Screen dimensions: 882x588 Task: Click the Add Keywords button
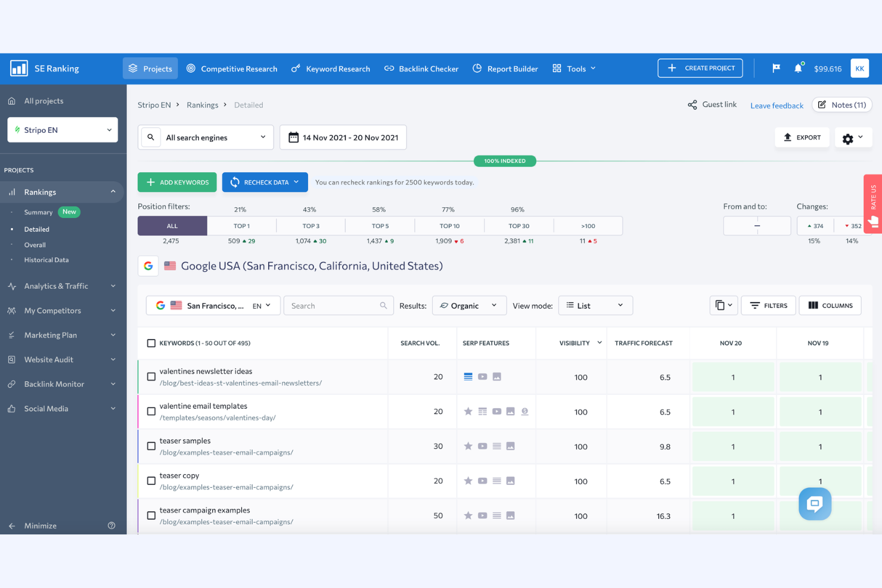tap(177, 182)
